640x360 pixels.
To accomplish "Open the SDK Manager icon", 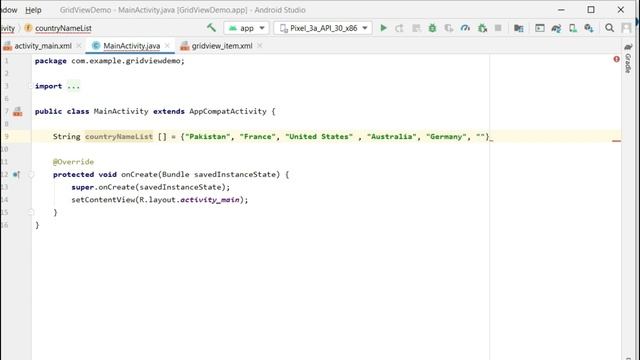I will 589,28.
